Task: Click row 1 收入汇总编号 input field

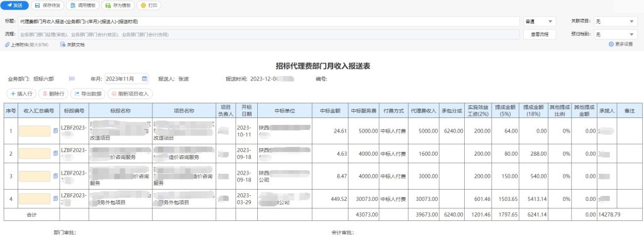Action: [35, 131]
